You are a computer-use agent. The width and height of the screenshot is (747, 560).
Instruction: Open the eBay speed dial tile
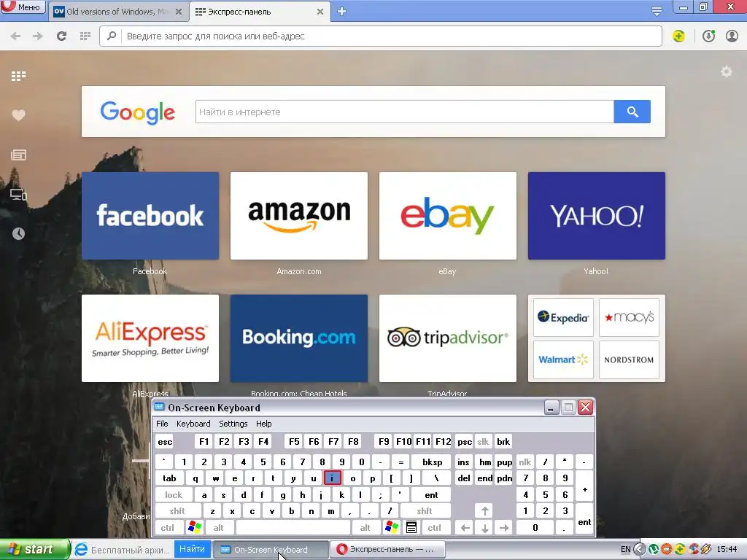click(448, 216)
